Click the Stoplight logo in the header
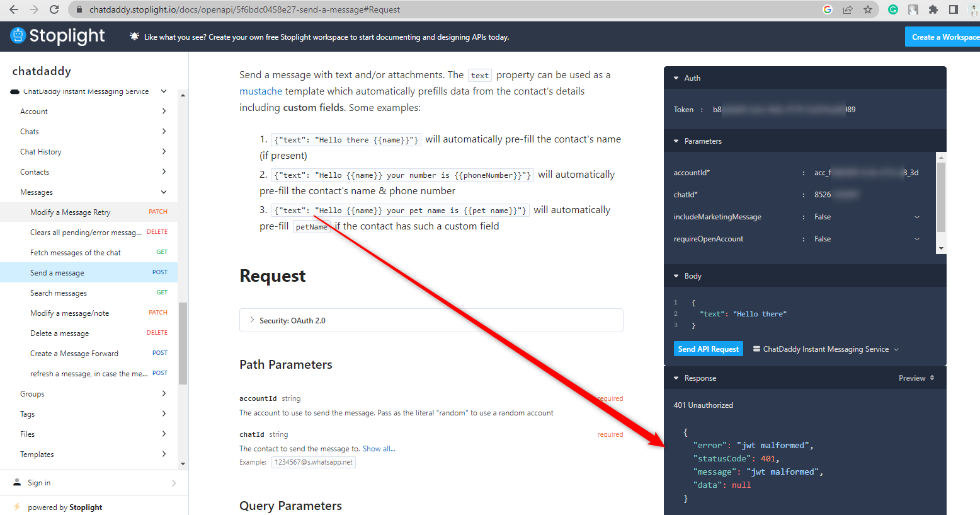This screenshot has height=515, width=980. point(58,36)
